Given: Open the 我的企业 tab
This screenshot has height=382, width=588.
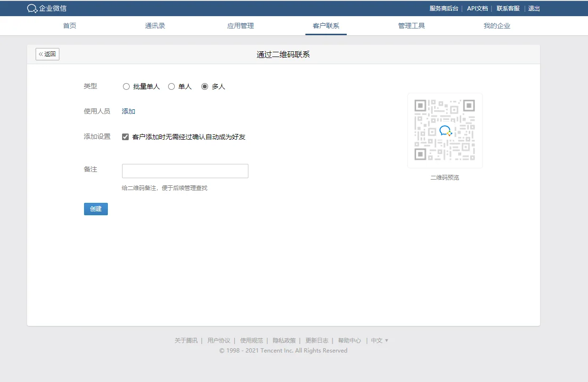Looking at the screenshot, I should 497,26.
